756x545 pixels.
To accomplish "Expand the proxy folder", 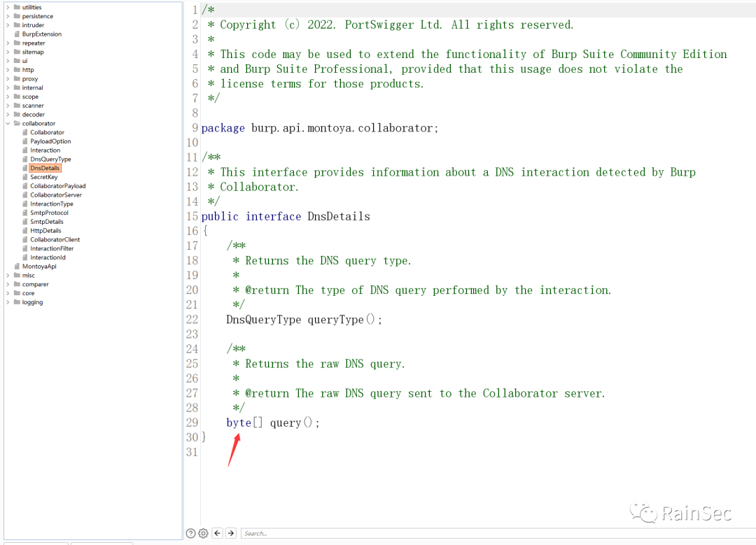I will (x=8, y=78).
